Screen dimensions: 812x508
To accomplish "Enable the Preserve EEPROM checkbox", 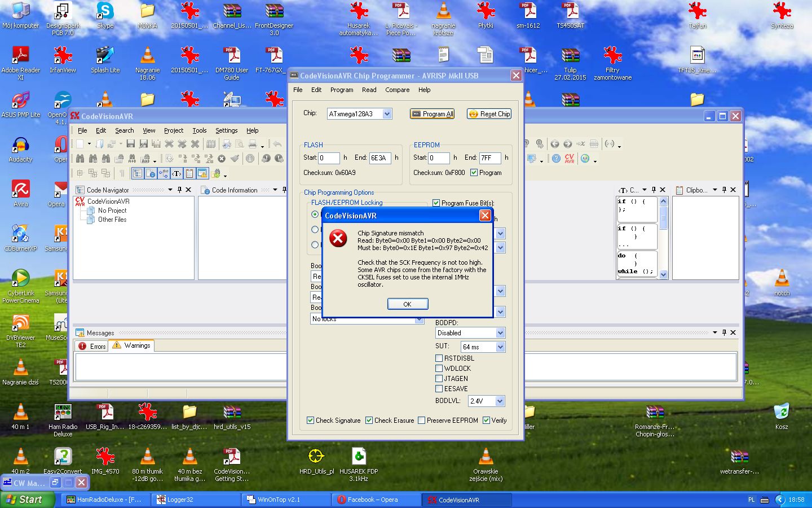I will click(x=421, y=421).
